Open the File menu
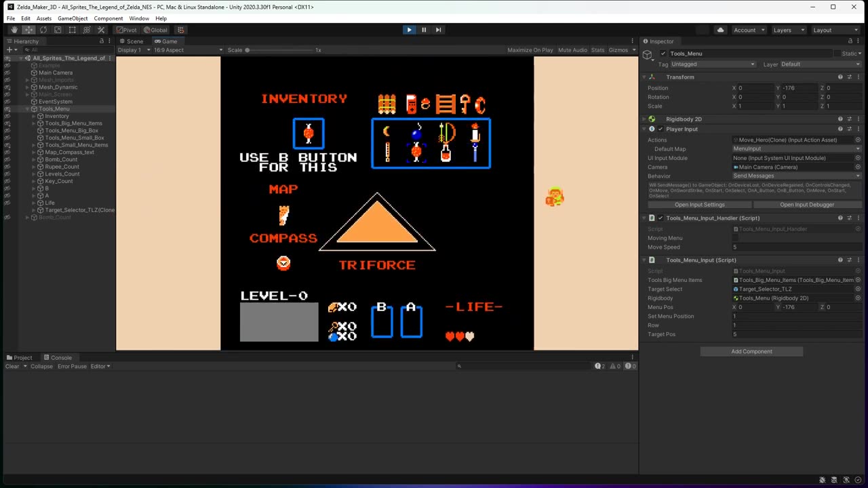Screen dimensions: 868x488 [11, 18]
